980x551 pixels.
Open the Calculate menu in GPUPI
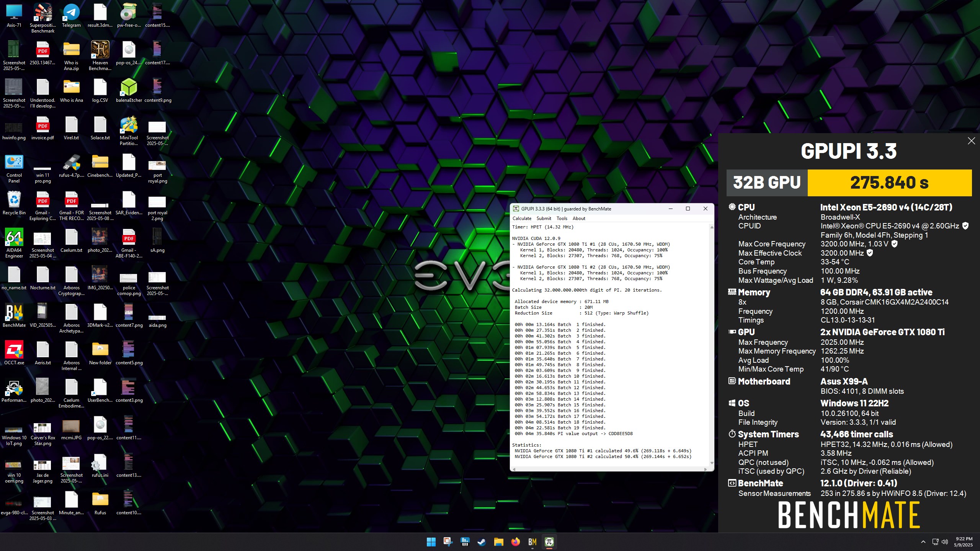point(522,218)
